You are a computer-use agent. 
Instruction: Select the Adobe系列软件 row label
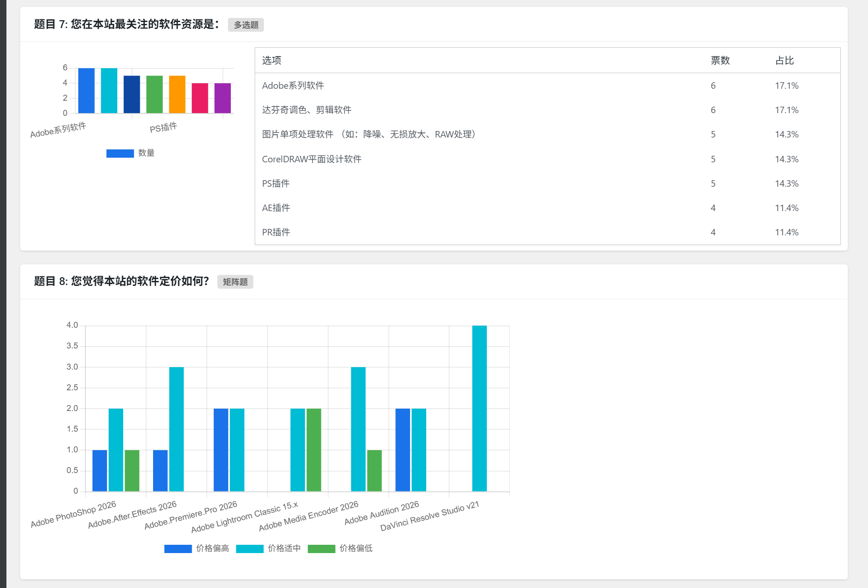pos(293,86)
